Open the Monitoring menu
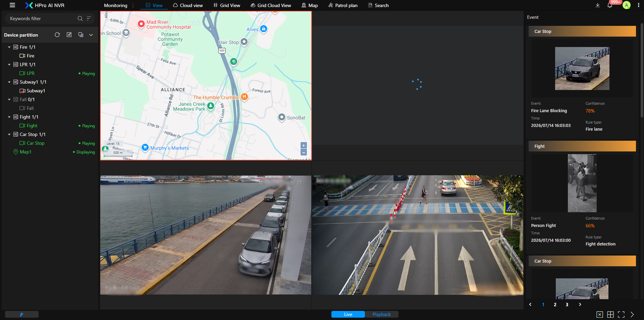 [116, 5]
